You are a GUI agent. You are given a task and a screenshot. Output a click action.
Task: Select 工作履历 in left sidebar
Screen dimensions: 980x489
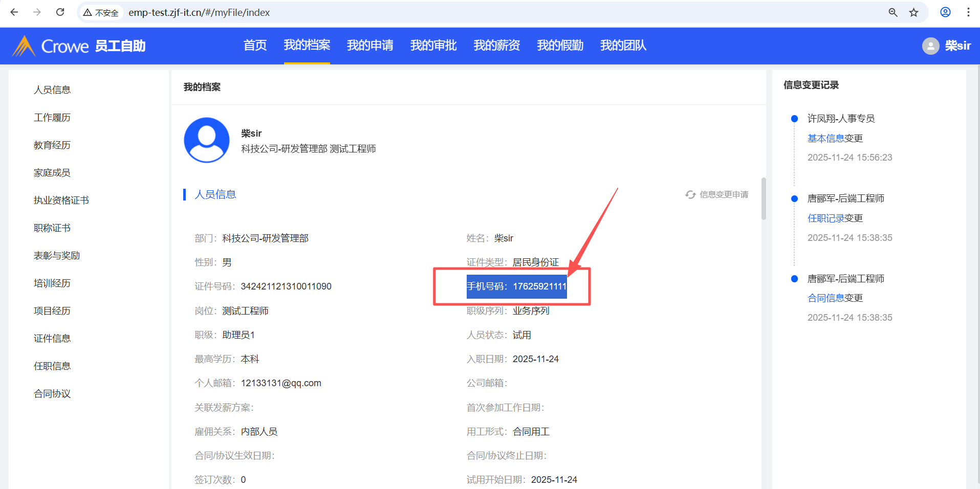click(52, 118)
